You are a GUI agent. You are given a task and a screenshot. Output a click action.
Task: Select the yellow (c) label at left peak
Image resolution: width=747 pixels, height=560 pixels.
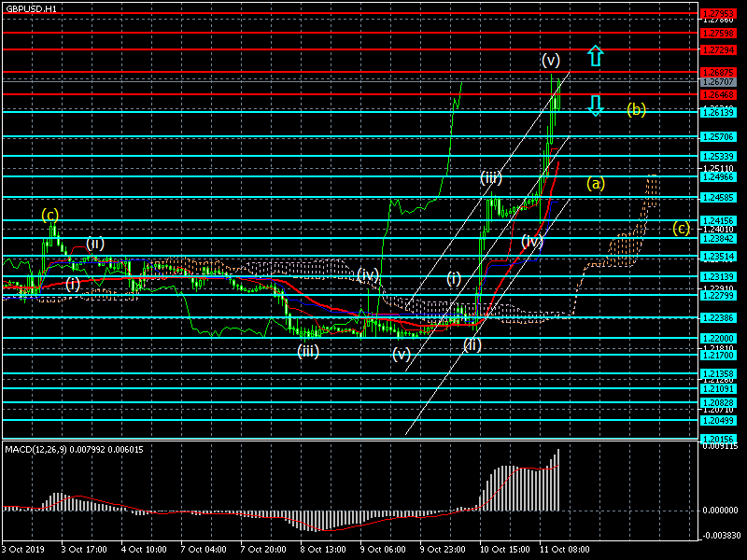(x=50, y=215)
